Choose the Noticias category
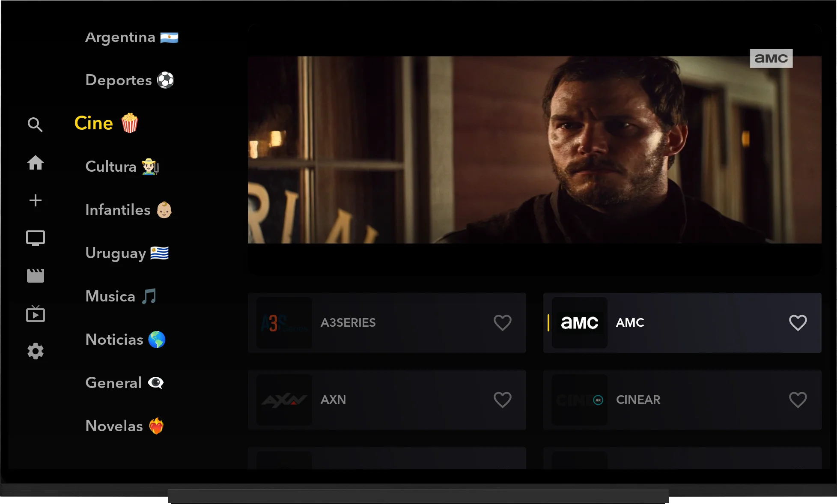 pos(125,340)
